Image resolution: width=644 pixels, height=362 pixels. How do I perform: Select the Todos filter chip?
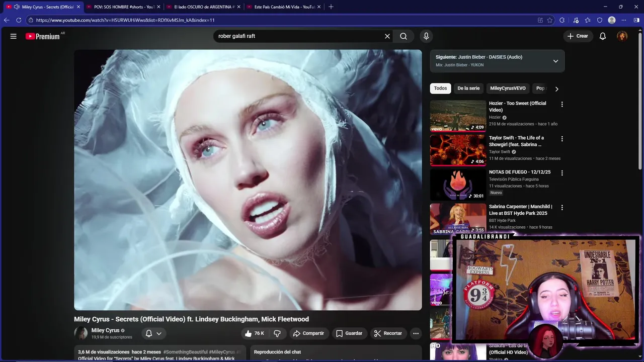pyautogui.click(x=440, y=88)
